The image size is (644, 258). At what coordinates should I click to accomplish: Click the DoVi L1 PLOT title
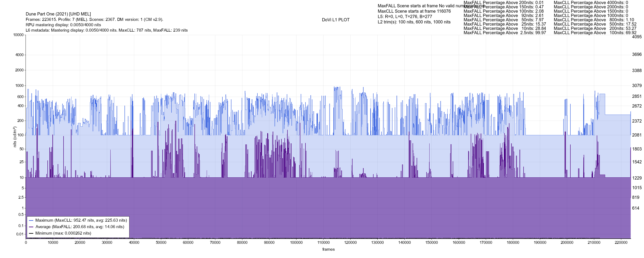(336, 20)
